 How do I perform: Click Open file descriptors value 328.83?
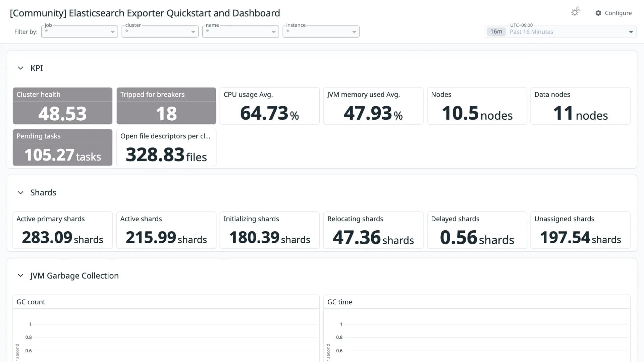click(155, 155)
